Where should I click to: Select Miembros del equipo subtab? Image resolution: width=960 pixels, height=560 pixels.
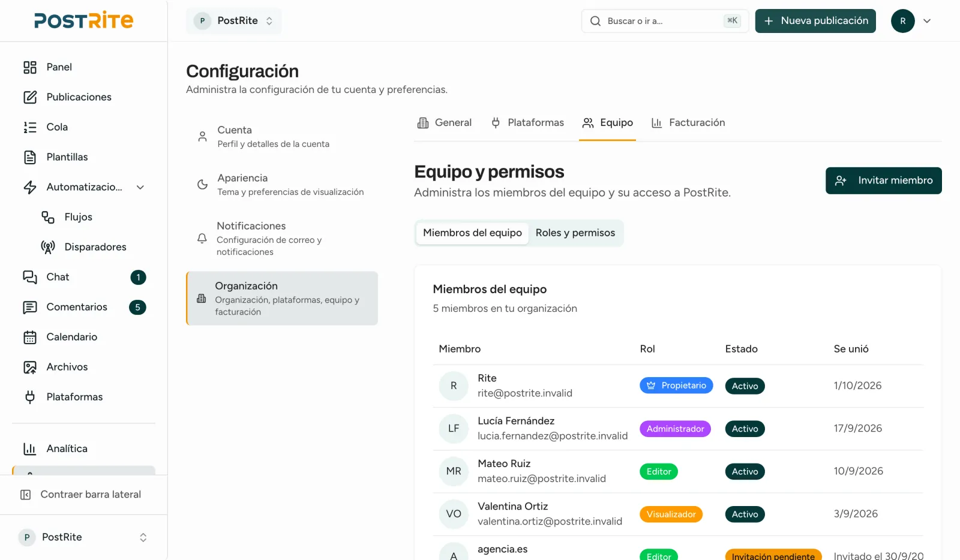(x=472, y=233)
